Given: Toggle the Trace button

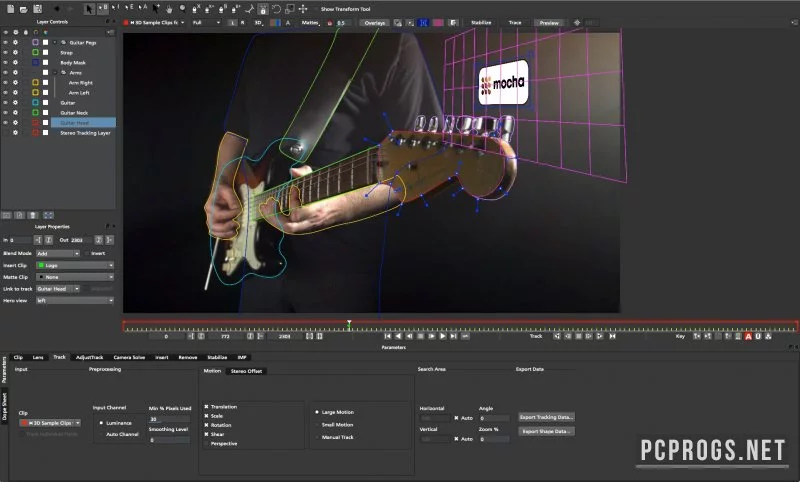Looking at the screenshot, I should click(x=515, y=23).
